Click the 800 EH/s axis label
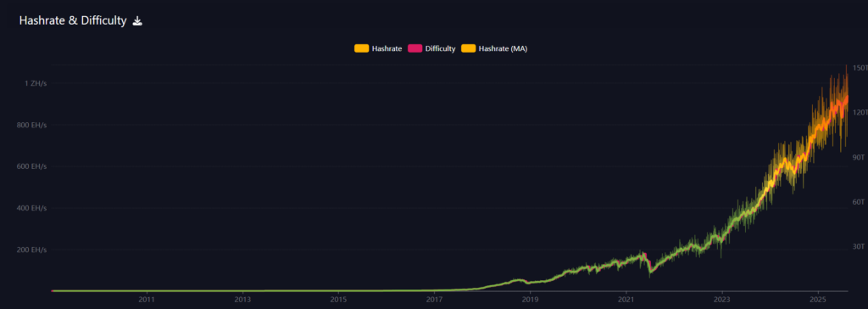This screenshot has width=868, height=309. pyautogui.click(x=31, y=126)
